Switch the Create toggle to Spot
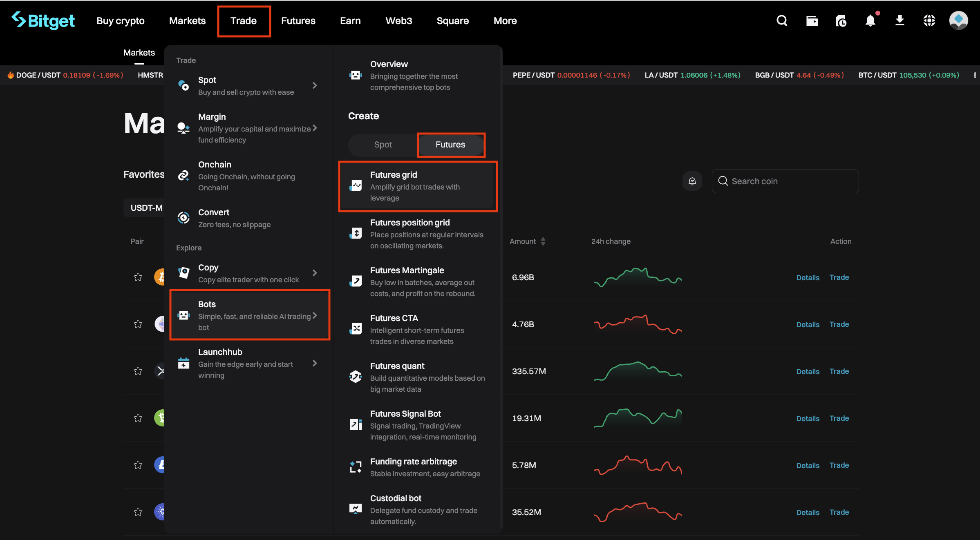980x540 pixels. (x=383, y=145)
